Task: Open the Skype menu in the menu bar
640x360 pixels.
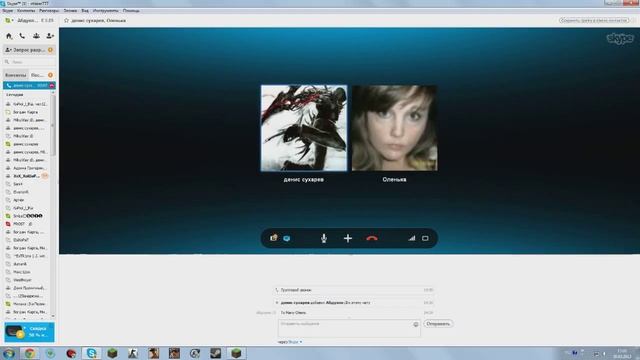Action: pyautogui.click(x=7, y=11)
